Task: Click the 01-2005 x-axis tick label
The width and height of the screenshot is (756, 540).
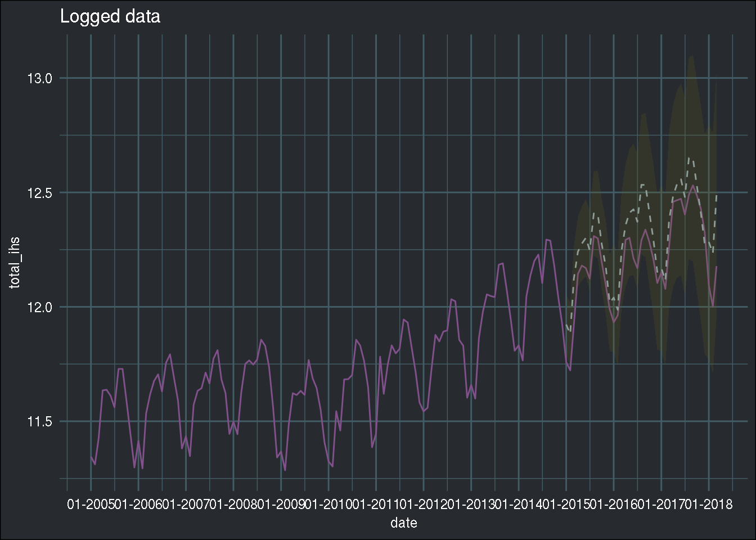Action: (91, 505)
